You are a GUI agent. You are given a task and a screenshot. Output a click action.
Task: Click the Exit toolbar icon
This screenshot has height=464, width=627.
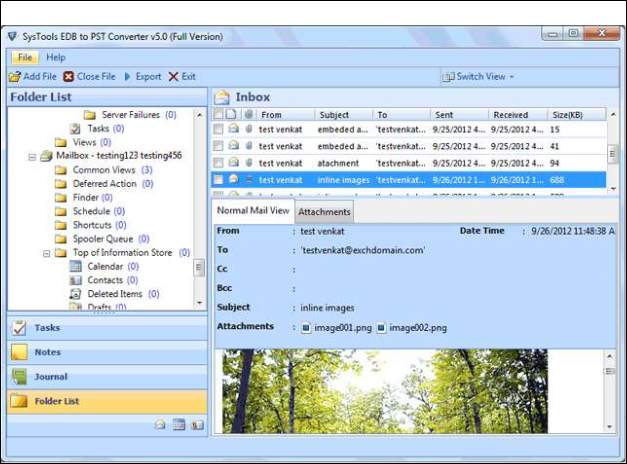pyautogui.click(x=173, y=77)
